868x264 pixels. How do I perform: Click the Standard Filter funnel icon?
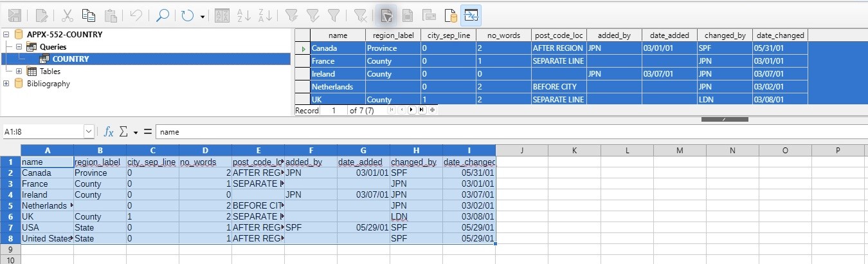coord(334,14)
